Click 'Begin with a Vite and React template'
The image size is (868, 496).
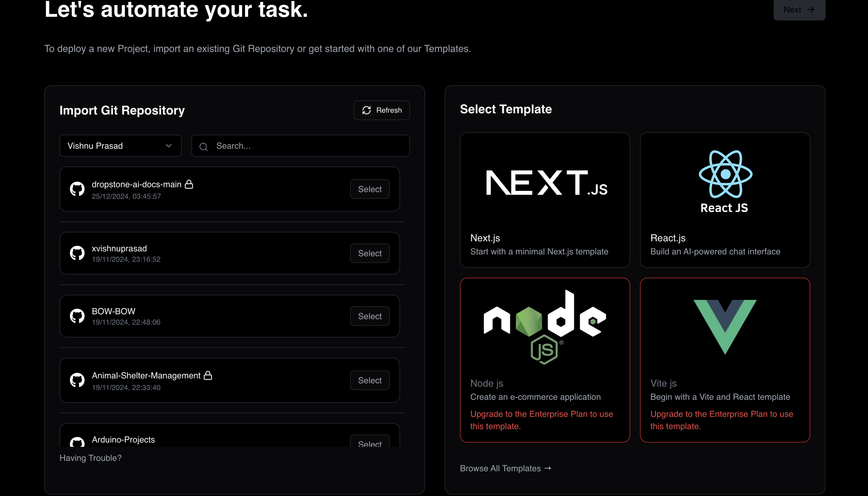click(720, 397)
